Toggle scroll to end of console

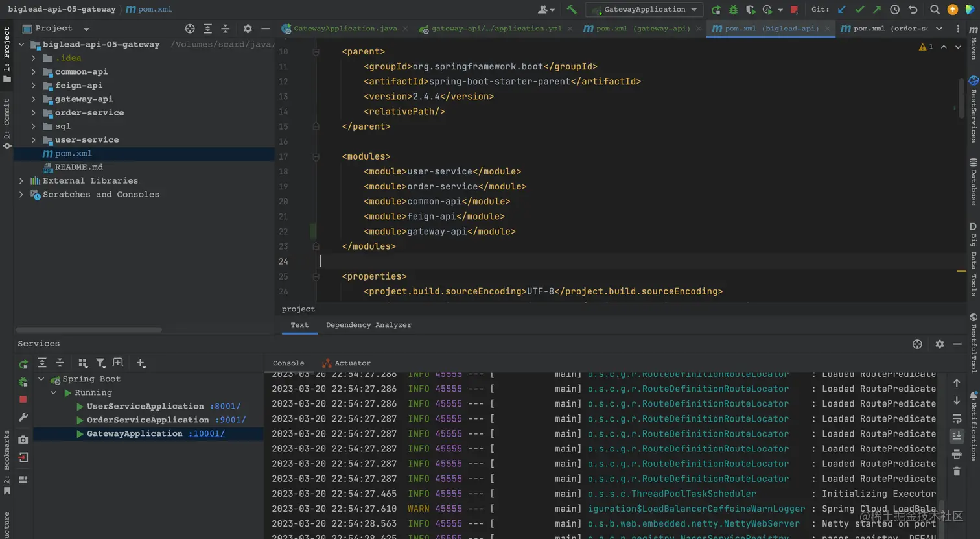tap(957, 436)
